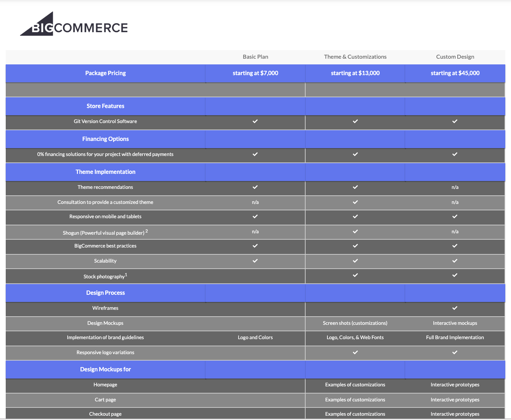511x420 pixels.
Task: Click 'Shogun (Powerful visual page builder)' label
Action: [103, 233]
